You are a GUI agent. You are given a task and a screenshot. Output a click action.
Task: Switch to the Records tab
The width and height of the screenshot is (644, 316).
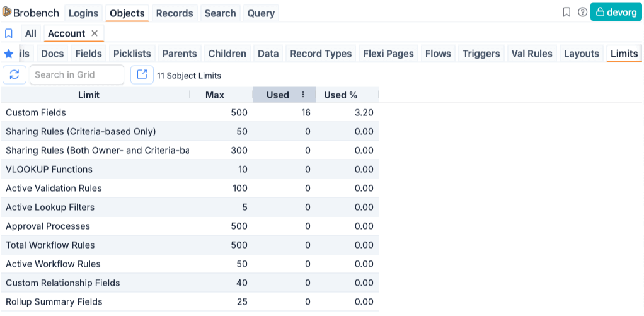point(175,13)
